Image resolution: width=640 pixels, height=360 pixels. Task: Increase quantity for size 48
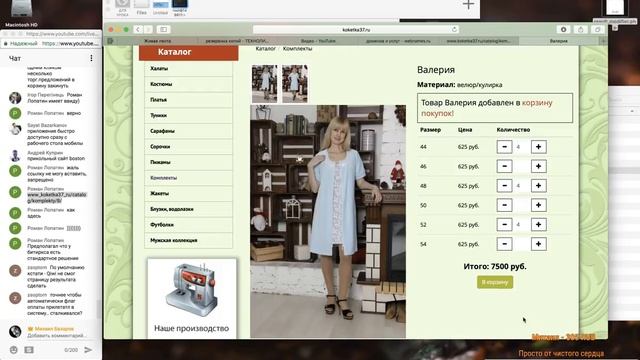click(538, 186)
